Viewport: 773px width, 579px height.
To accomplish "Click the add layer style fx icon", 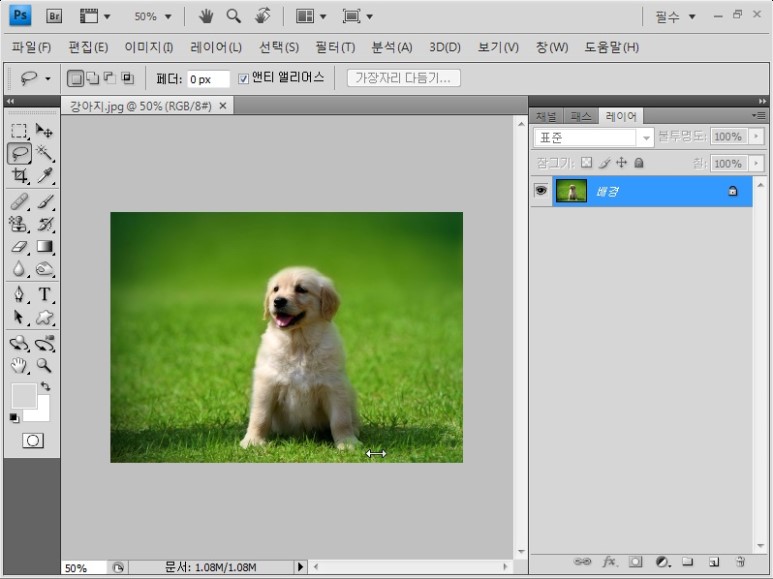I will click(x=609, y=562).
